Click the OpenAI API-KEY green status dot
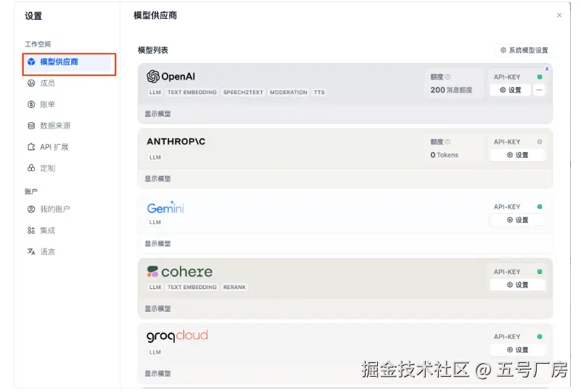Viewport: 581px width, 392px height. [540, 77]
